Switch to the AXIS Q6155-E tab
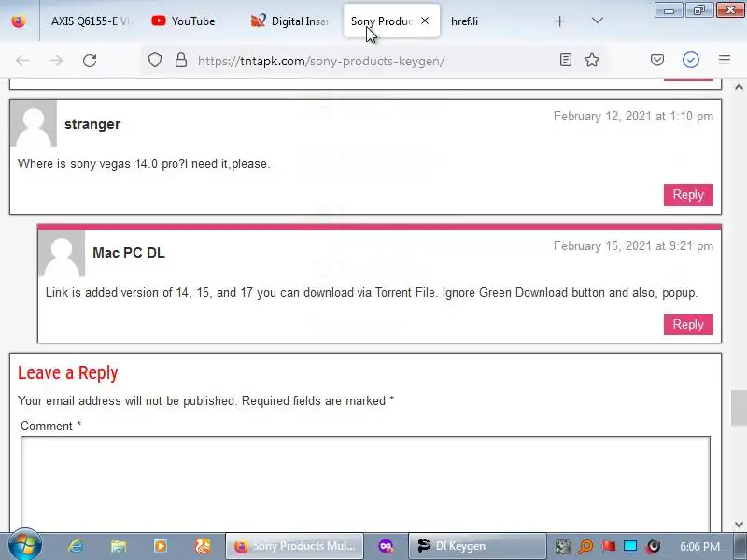 coord(90,21)
